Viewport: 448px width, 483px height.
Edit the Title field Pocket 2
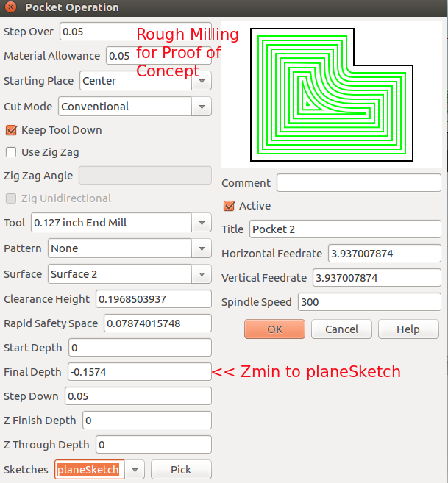tap(344, 229)
